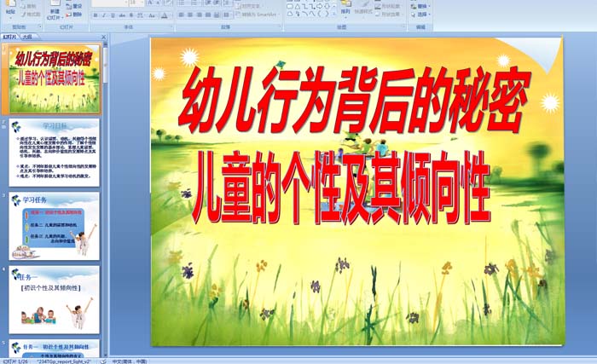Screen dimensions: 597x364
Task: Select the left brace shape
Action: pos(320,14)
